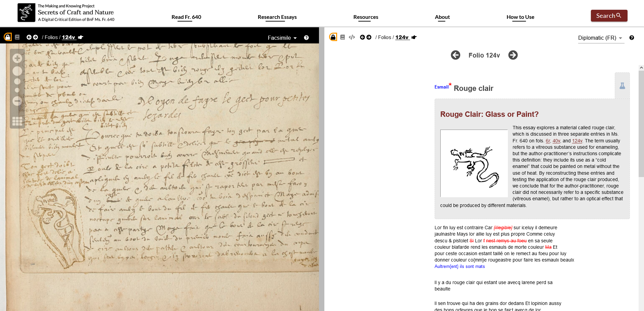
Task: Toggle the book mode icon in the facsimile pane
Action: point(17,37)
